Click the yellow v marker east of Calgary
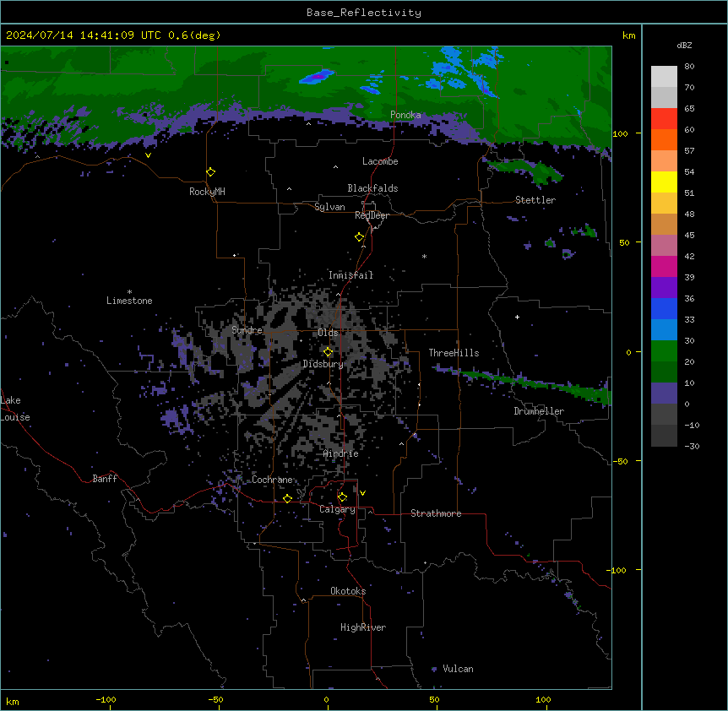The height and width of the screenshot is (711, 728). [362, 493]
